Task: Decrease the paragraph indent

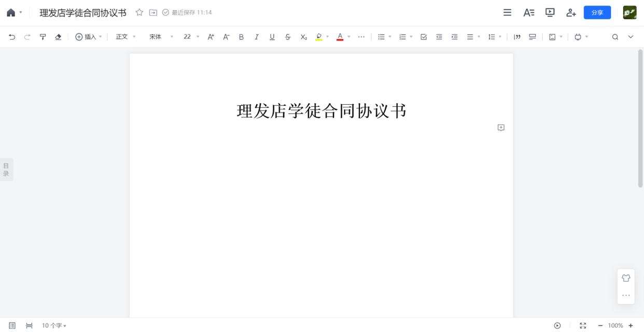Action: (439, 37)
